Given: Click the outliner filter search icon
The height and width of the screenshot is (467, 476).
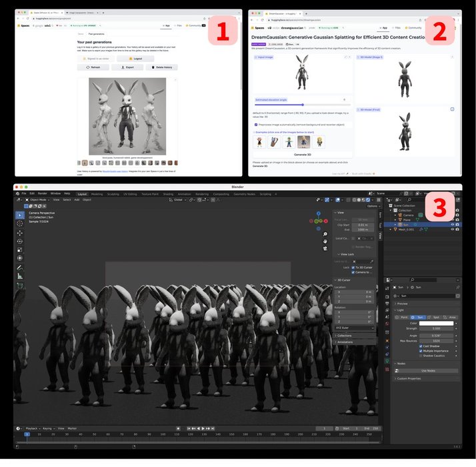Looking at the screenshot, I should [x=409, y=199].
